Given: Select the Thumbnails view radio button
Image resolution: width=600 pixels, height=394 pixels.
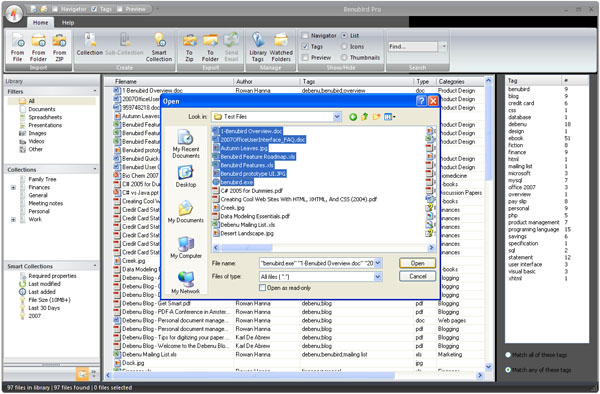Looking at the screenshot, I should [344, 57].
